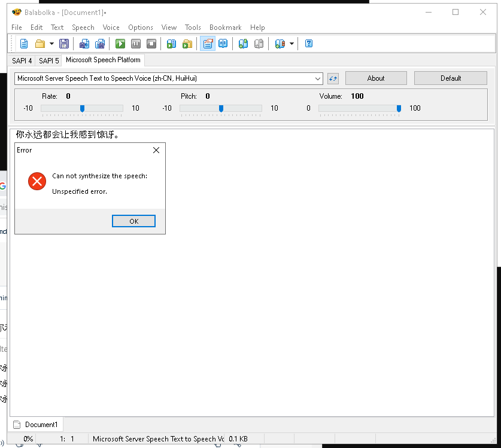
Task: Click the Split and Convert to Audio icon
Action: [x=100, y=44]
